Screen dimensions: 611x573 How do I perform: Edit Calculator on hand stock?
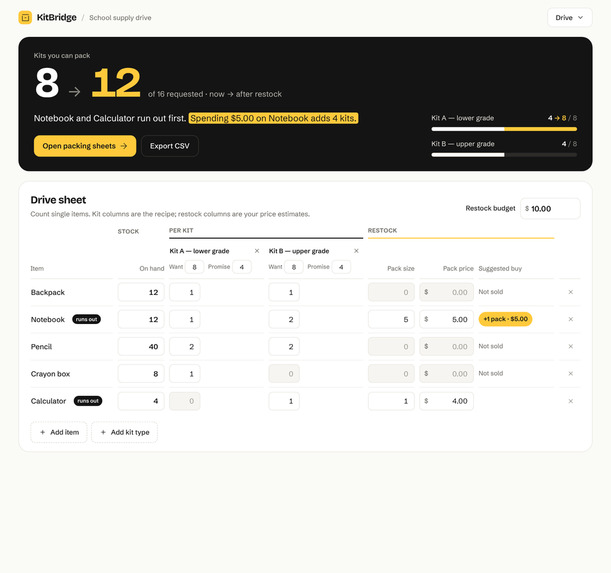tap(141, 401)
